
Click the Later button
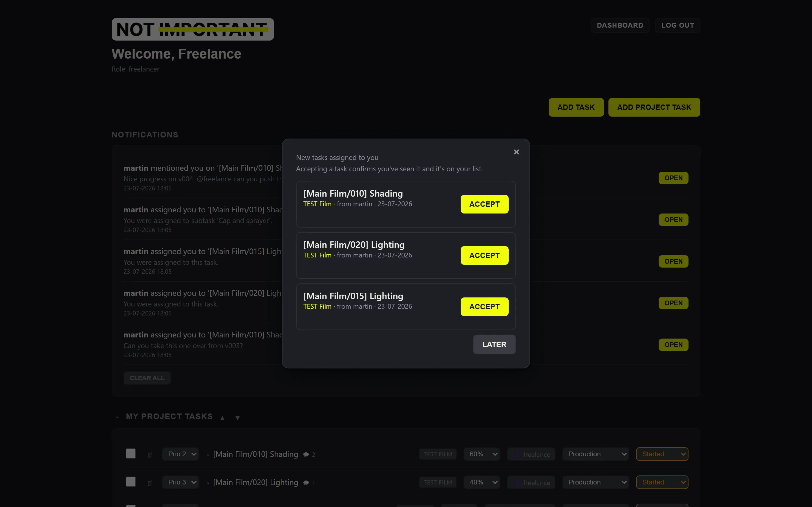pos(494,344)
